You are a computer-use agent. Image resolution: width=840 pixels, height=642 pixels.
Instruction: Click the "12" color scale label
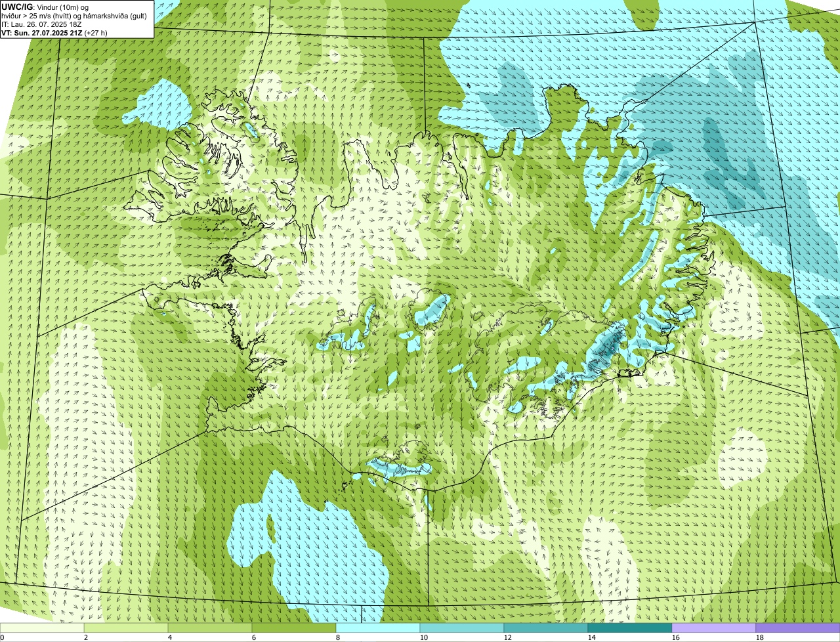pos(508,637)
